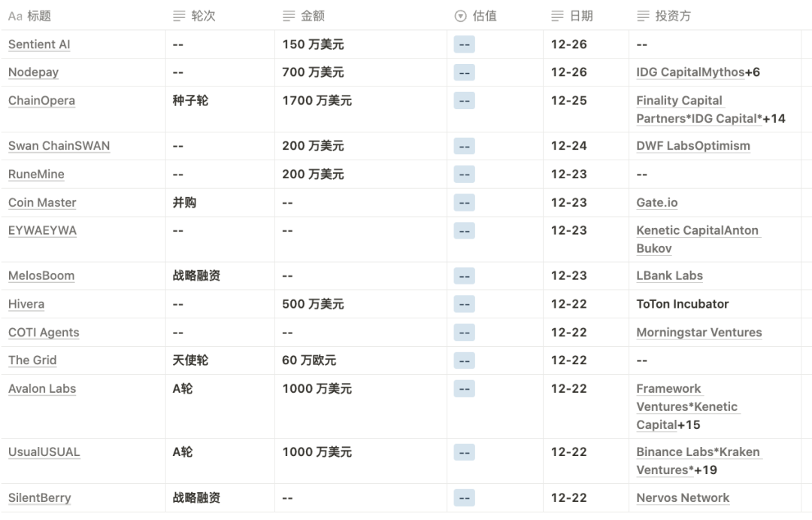Open the Swan ChainSWAN entry
Image resolution: width=812 pixels, height=520 pixels.
pyautogui.click(x=59, y=146)
